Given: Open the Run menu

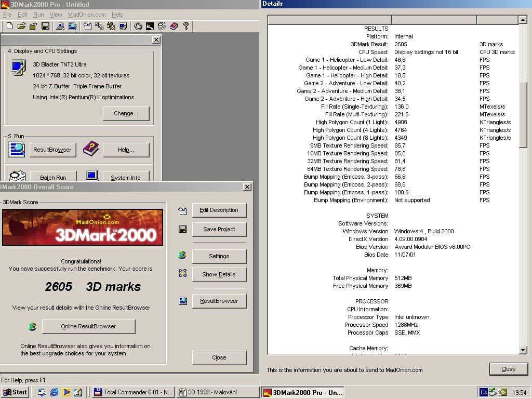Looking at the screenshot, I should point(38,15).
